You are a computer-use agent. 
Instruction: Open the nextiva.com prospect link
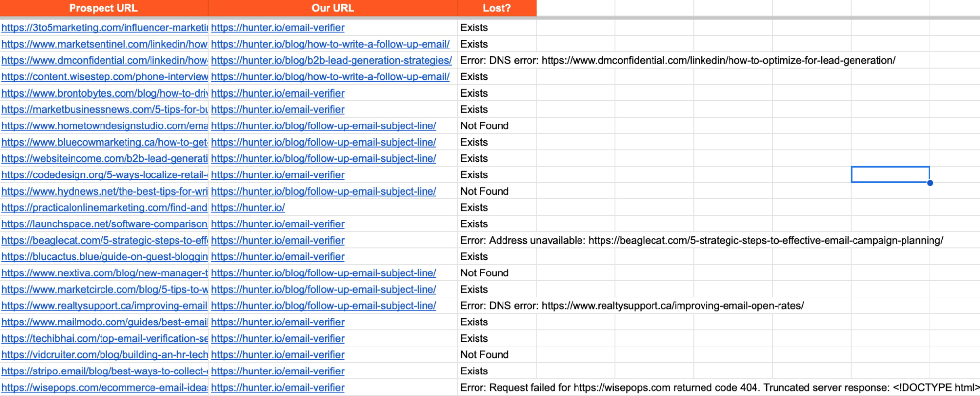pos(104,273)
